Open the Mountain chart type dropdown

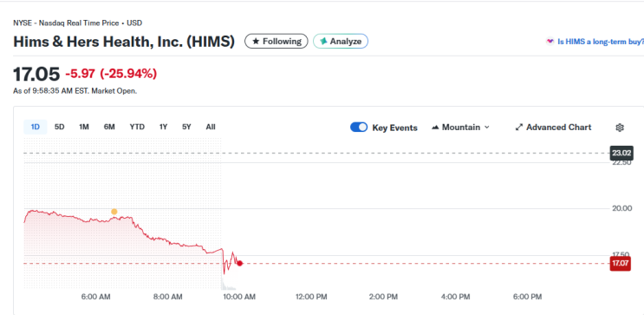click(x=460, y=128)
